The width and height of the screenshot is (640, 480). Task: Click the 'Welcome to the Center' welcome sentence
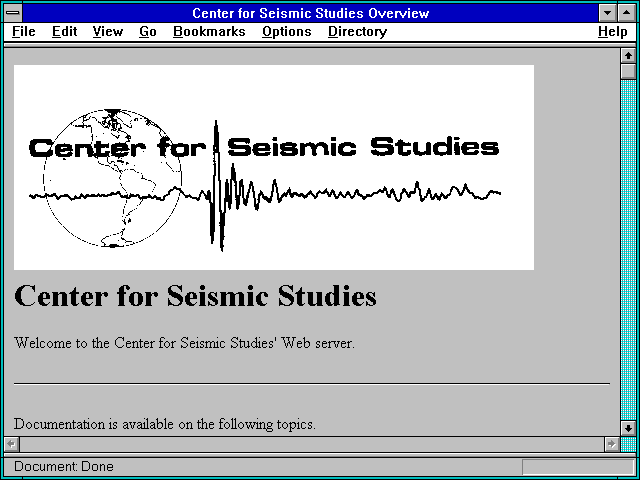[x=184, y=343]
